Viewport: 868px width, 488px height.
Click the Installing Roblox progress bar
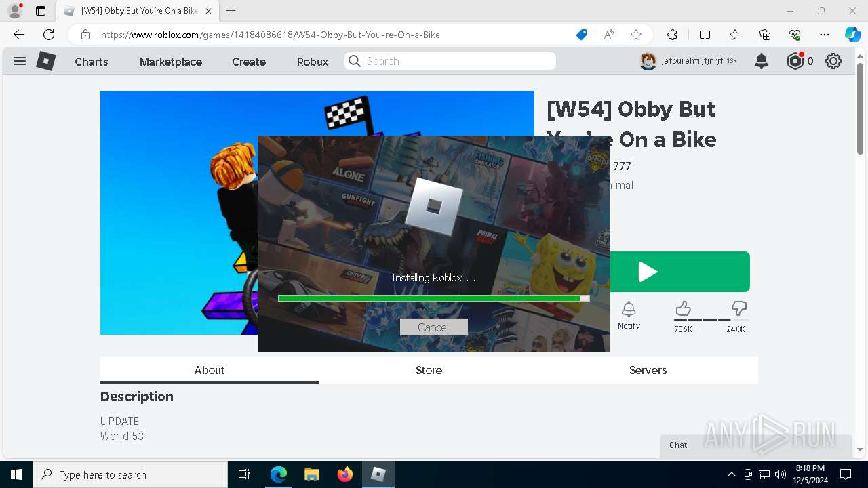click(433, 298)
